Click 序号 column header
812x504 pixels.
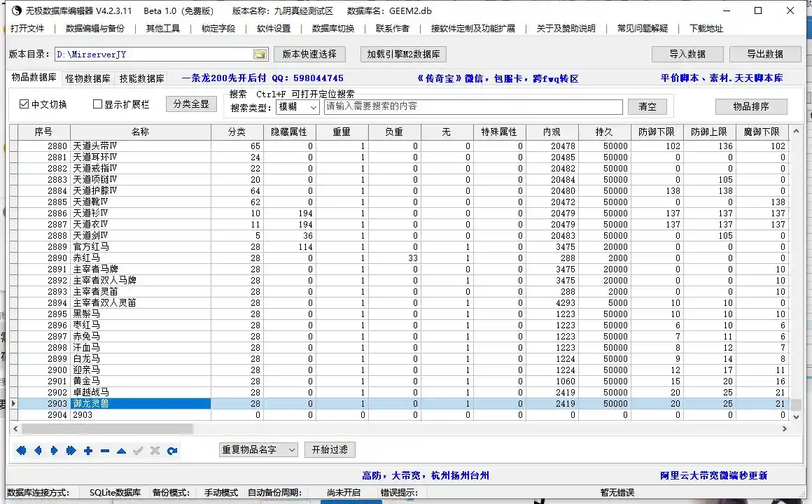tap(43, 132)
